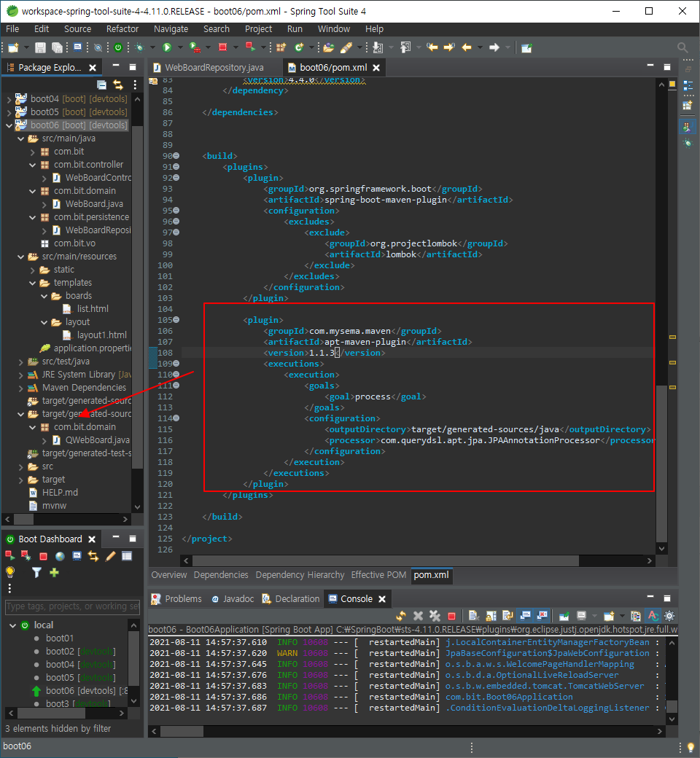Toggle Link with Editor in Package Explorer

pyautogui.click(x=118, y=85)
